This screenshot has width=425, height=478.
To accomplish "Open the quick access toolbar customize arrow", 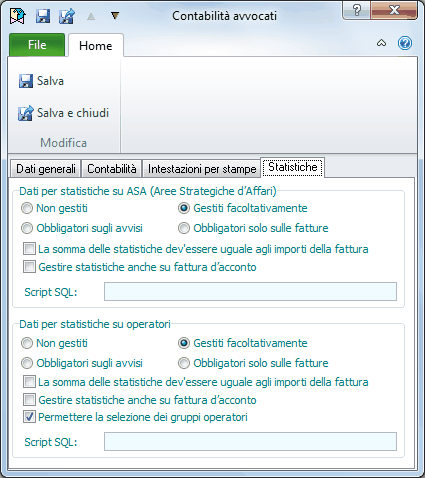I will 115,15.
